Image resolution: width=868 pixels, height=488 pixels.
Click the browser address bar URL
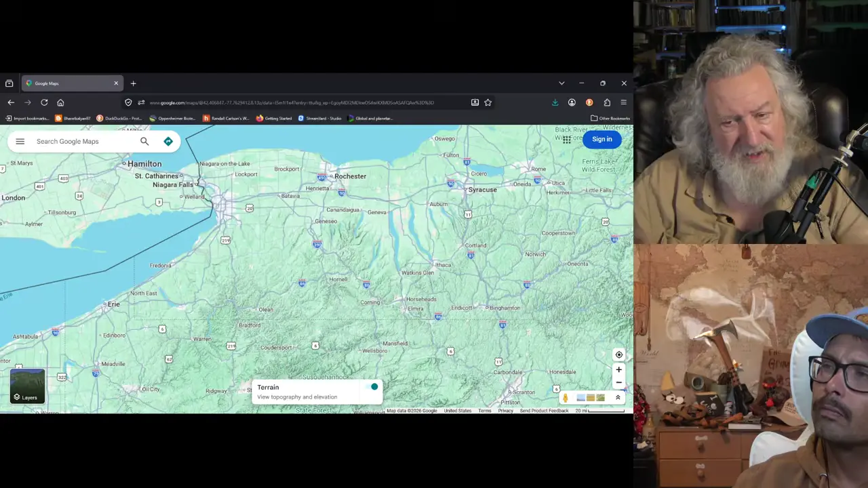tap(292, 102)
